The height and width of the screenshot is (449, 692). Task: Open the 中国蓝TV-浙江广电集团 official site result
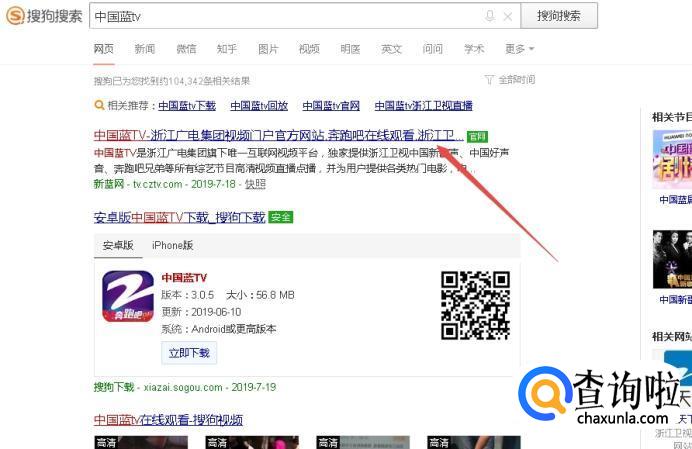[x=278, y=136]
